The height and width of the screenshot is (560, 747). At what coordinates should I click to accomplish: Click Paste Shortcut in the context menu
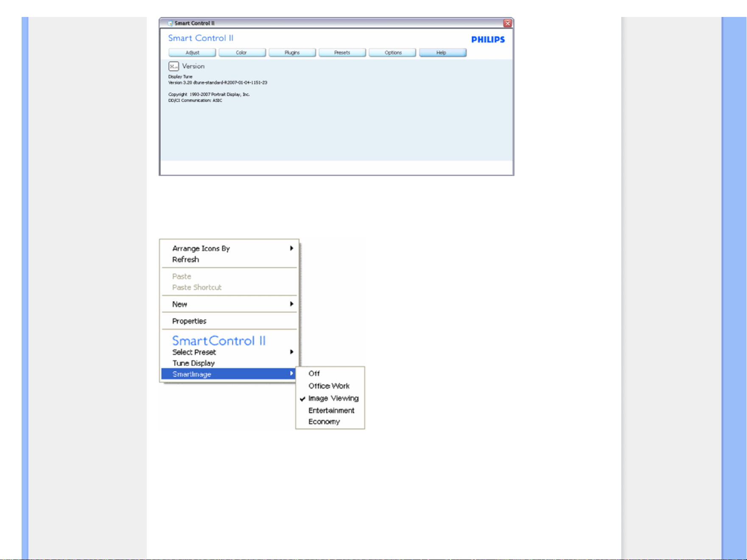click(x=229, y=287)
